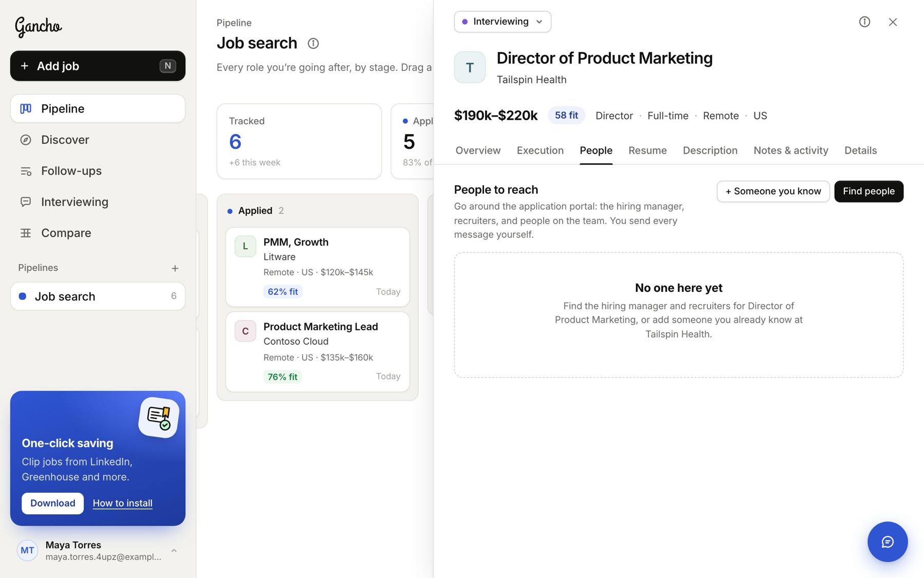Close the job detail panel
Image resolution: width=924 pixels, height=578 pixels.
[893, 22]
